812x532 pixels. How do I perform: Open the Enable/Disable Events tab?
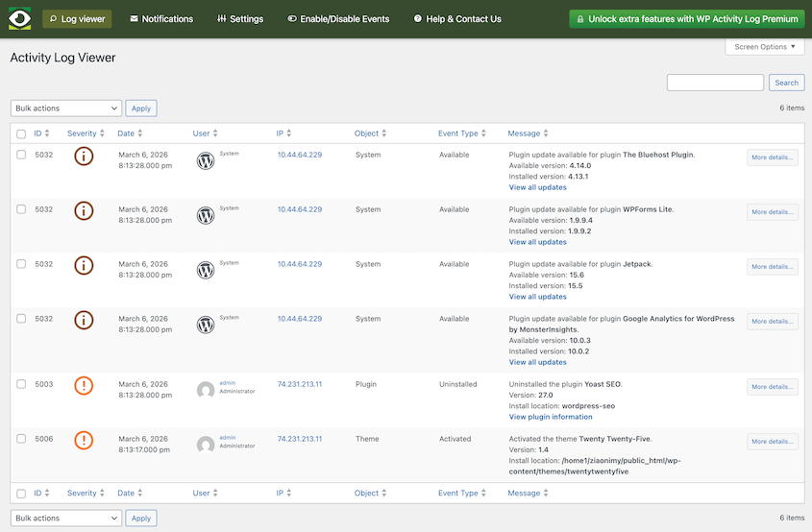point(338,19)
